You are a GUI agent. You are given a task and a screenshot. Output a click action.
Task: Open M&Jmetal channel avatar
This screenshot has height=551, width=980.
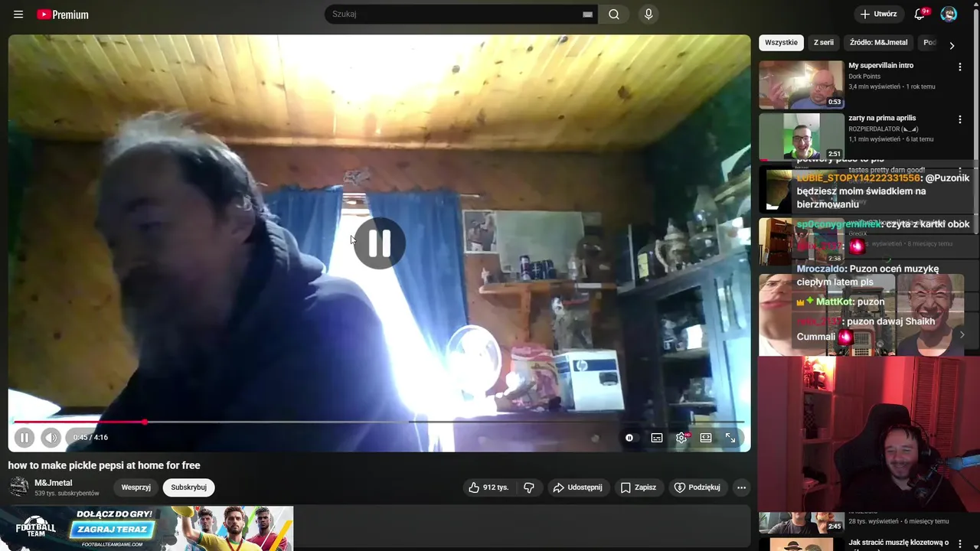coord(19,487)
